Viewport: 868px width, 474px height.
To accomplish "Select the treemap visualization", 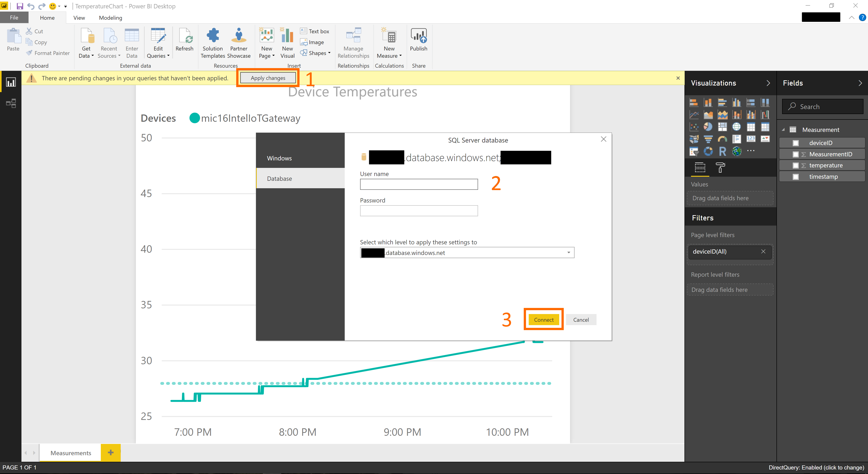I will click(x=722, y=127).
